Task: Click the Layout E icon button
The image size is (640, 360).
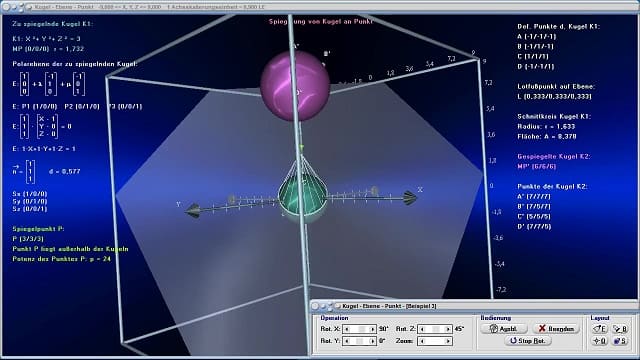Action: pos(599,329)
